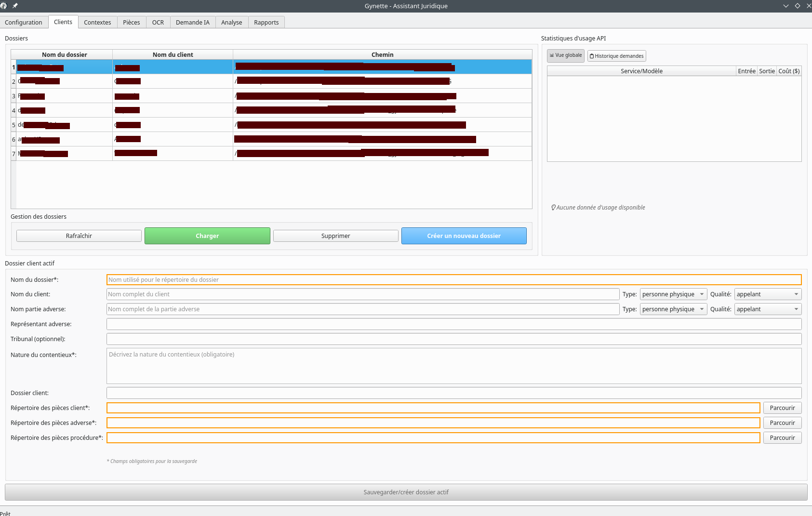Expand the Type dropdown for Nom du client
Viewport: 812px width, 516px height.
tap(673, 294)
